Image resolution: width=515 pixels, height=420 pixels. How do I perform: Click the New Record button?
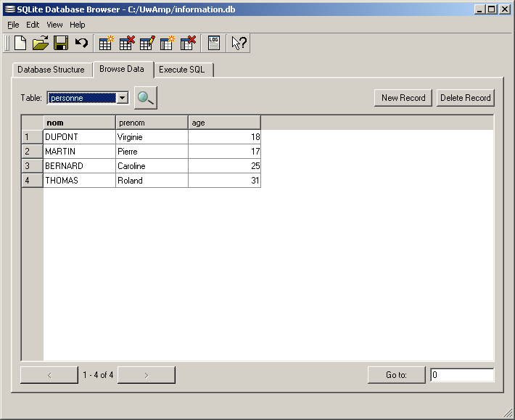pos(403,98)
